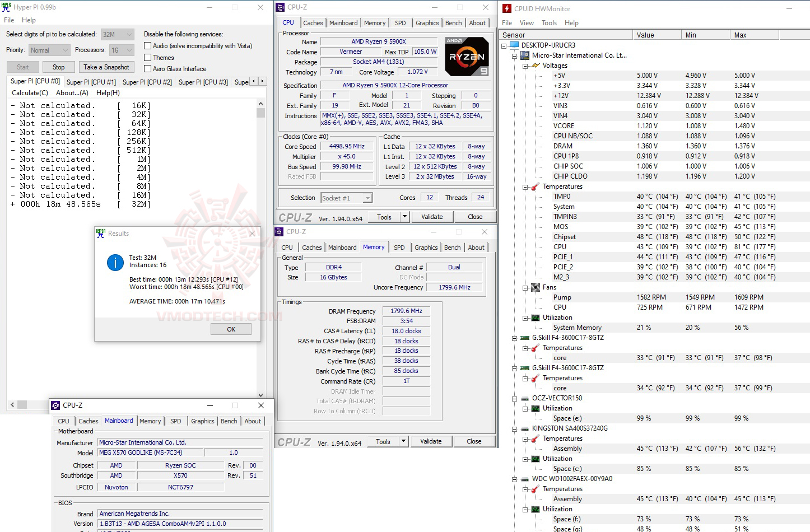Screen dimensions: 810x532
Task: Open Bench tab in CPU-Z Mainboard window
Action: click(229, 421)
